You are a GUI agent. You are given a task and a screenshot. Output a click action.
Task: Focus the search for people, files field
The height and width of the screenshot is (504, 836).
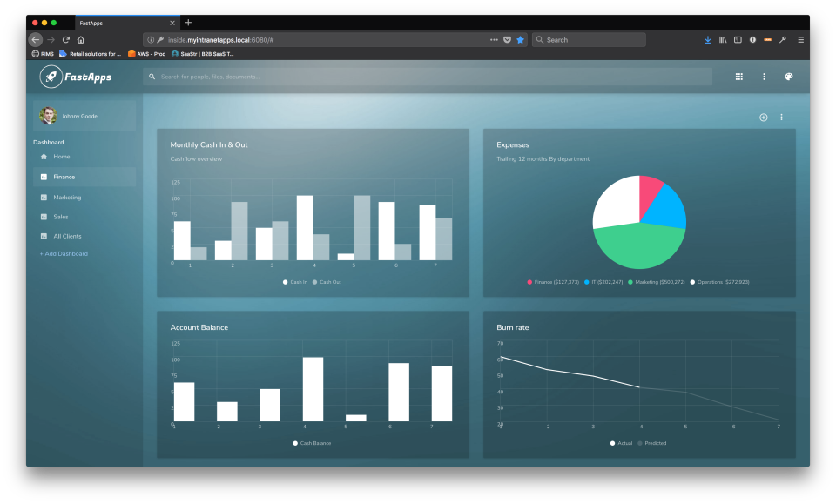click(427, 77)
